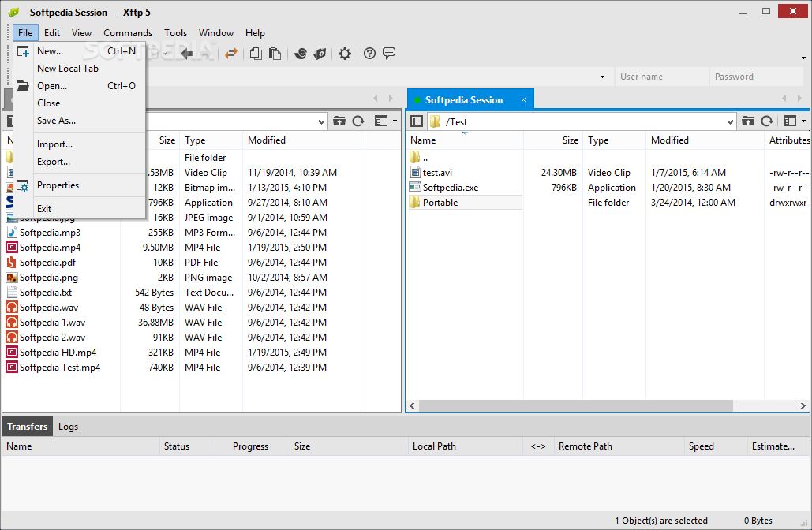Image resolution: width=812 pixels, height=530 pixels.
Task: Choose Close in the File menu
Action: pyautogui.click(x=79, y=103)
